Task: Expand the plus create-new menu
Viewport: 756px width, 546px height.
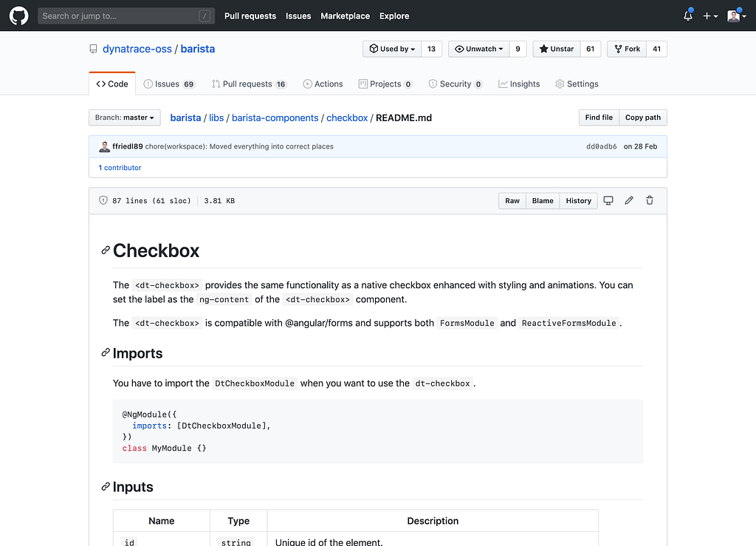Action: coord(710,16)
